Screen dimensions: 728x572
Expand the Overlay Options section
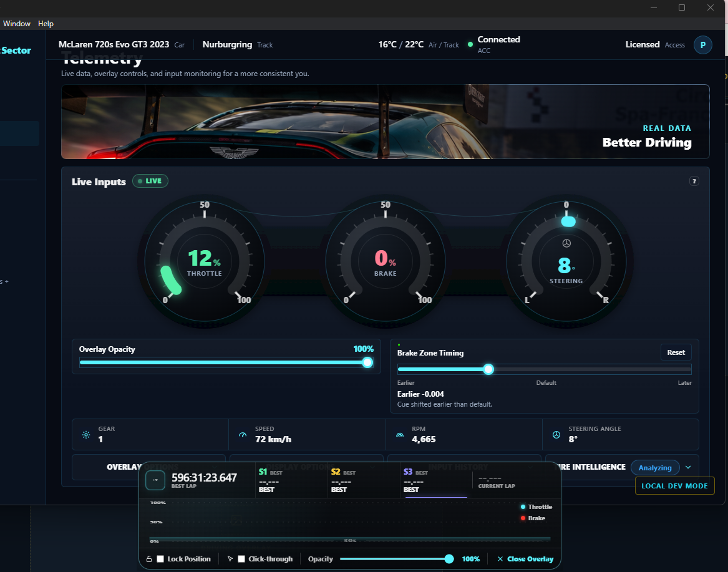pos(148,467)
